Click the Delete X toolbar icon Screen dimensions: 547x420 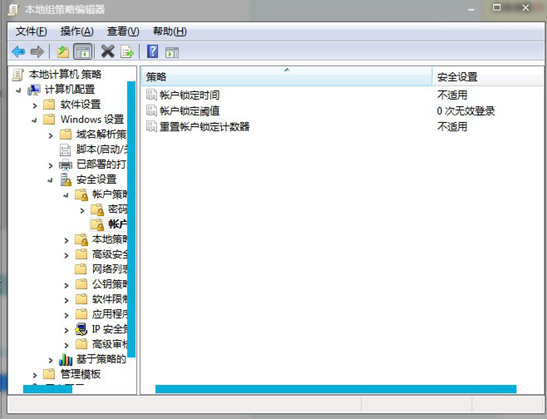click(108, 52)
